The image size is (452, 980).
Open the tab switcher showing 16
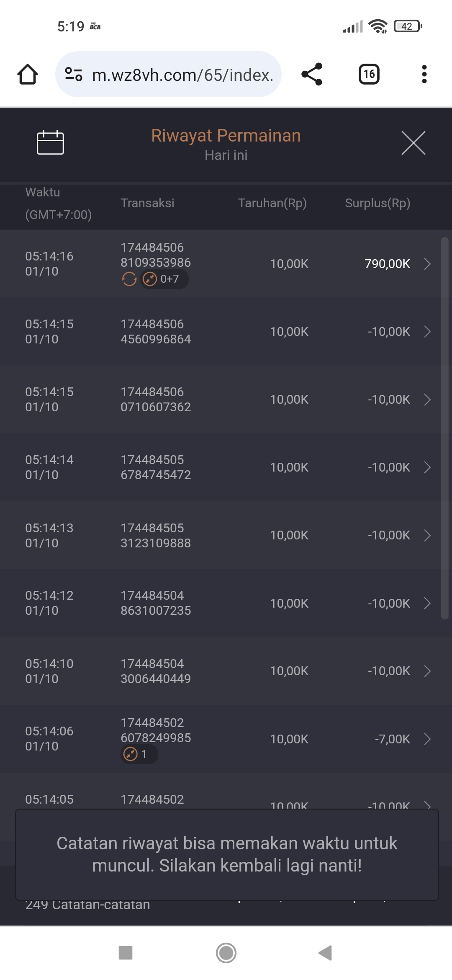369,75
